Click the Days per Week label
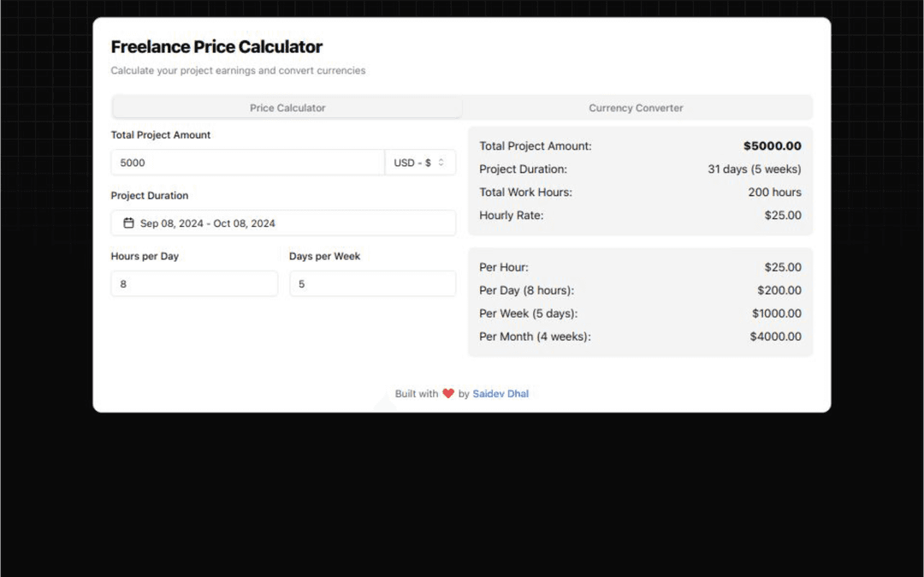 324,256
